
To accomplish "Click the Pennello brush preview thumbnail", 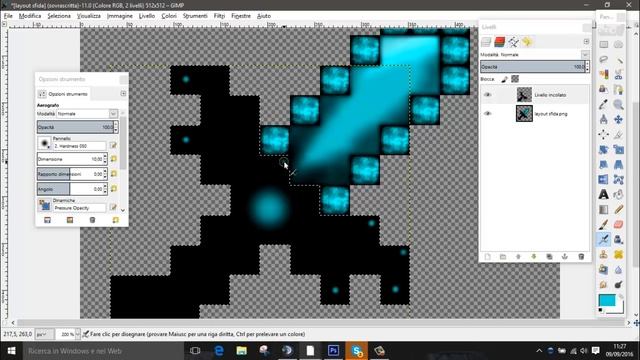I will tap(44, 143).
